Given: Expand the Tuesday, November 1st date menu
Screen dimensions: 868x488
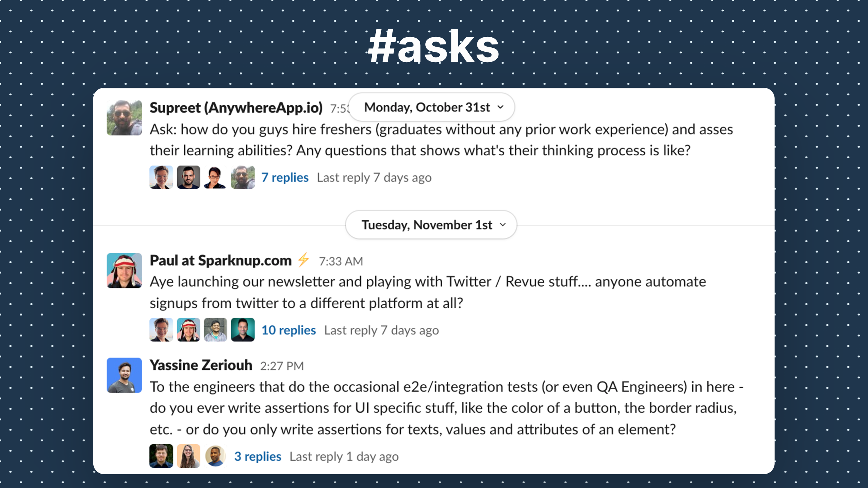Looking at the screenshot, I should coord(431,225).
